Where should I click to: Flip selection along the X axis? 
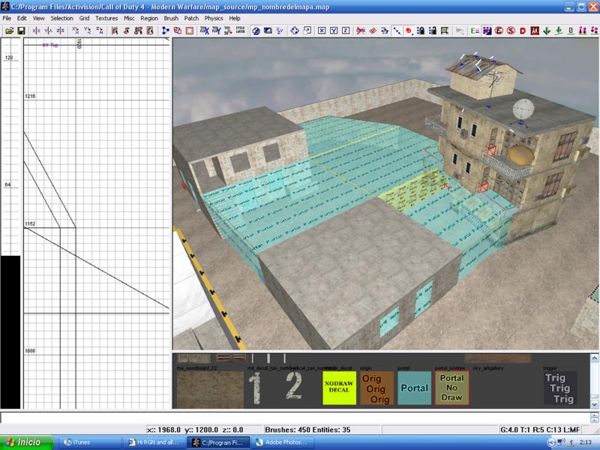point(36,31)
